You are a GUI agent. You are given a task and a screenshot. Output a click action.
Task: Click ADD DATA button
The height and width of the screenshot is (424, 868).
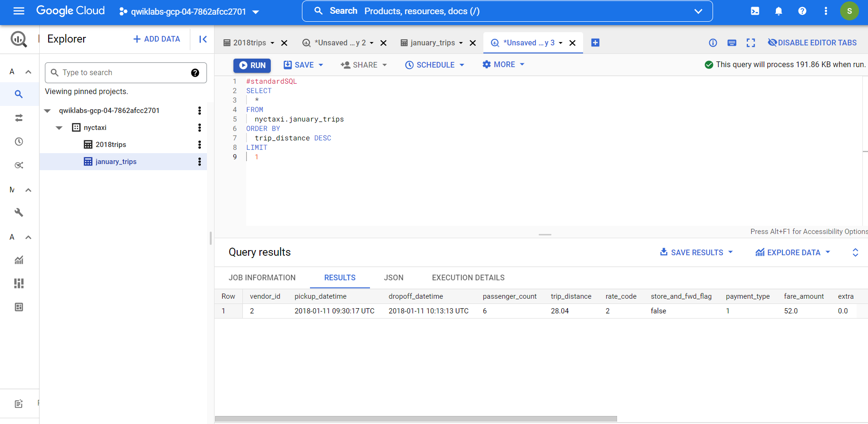point(156,39)
